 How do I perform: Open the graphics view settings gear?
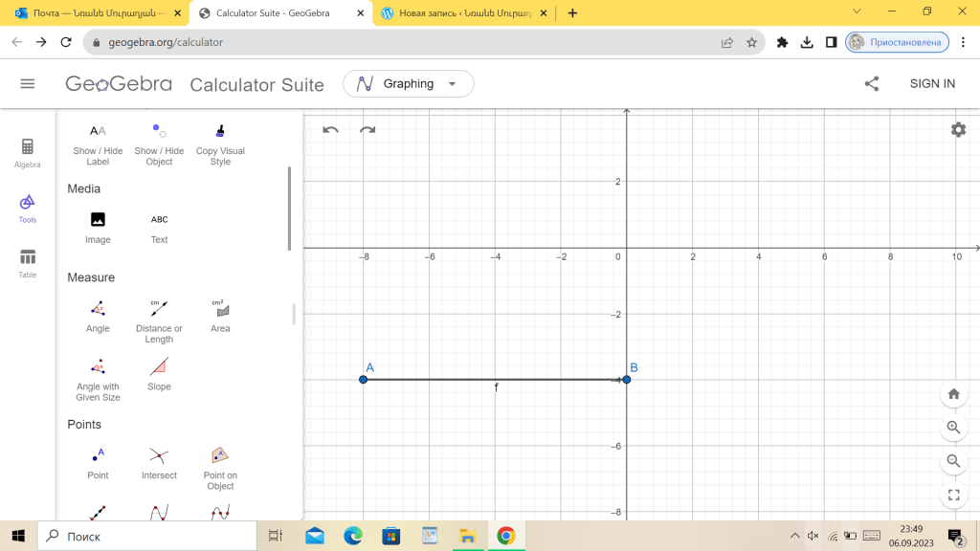coord(958,130)
